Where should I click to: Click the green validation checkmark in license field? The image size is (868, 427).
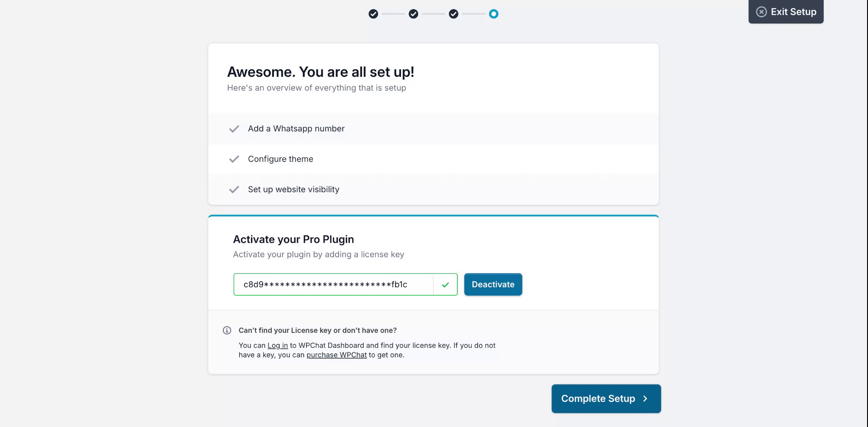[446, 285]
